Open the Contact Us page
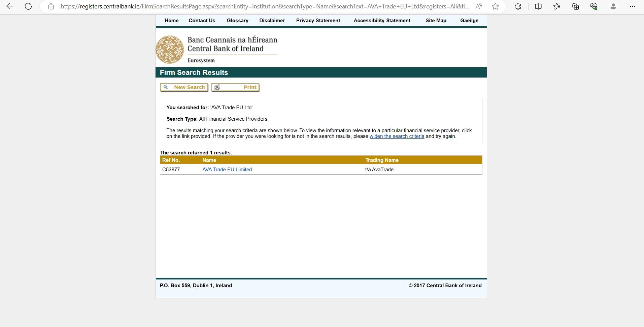Screen dimensions: 644x327 tap(202, 21)
